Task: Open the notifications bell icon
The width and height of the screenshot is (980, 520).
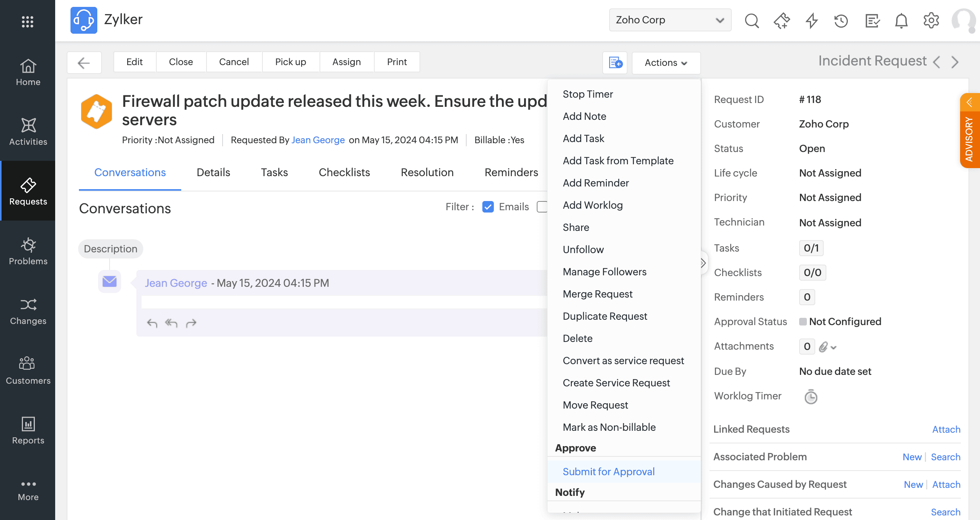Action: click(x=901, y=20)
